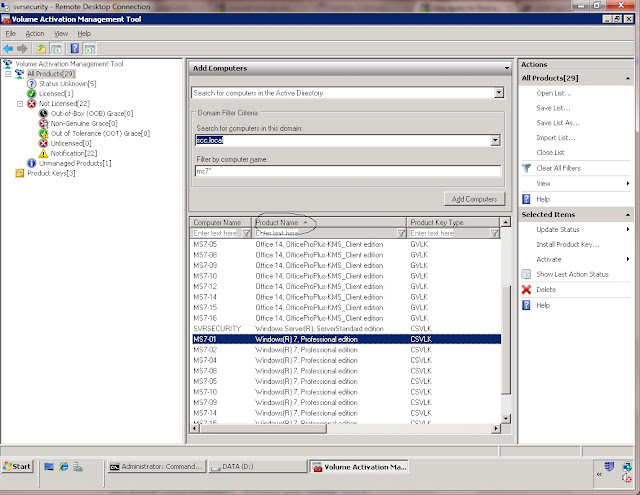Open the Active Directory search method dropdown
640x495 pixels.
(499, 93)
